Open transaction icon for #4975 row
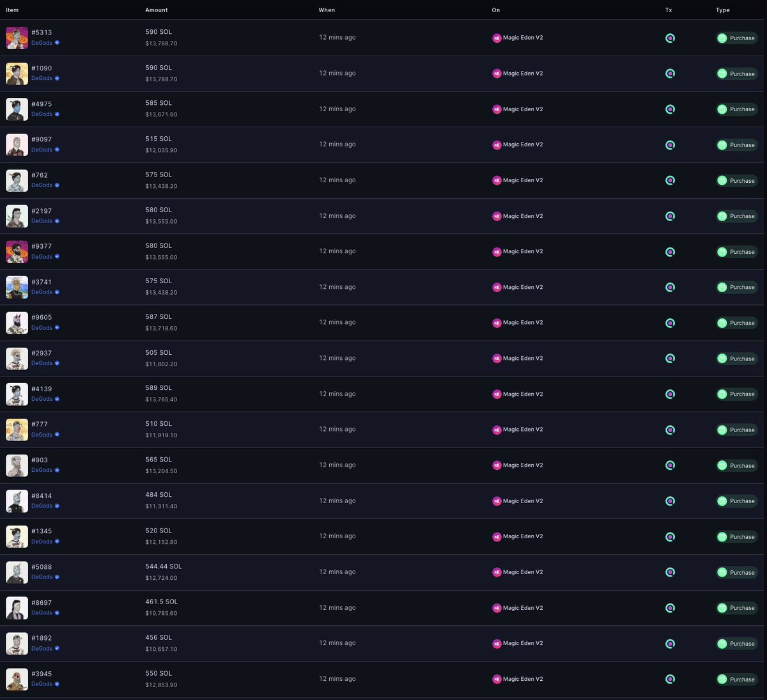 (x=670, y=109)
